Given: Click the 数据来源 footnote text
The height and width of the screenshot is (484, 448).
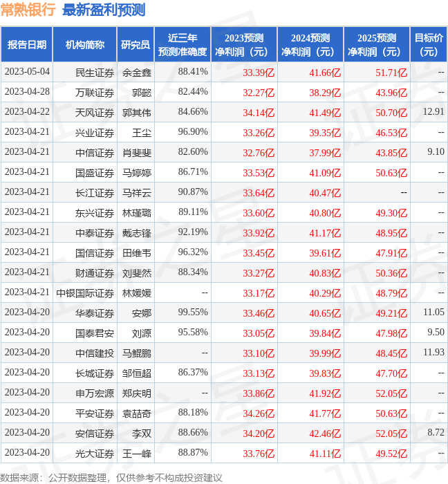Looking at the screenshot, I should coord(111,478).
